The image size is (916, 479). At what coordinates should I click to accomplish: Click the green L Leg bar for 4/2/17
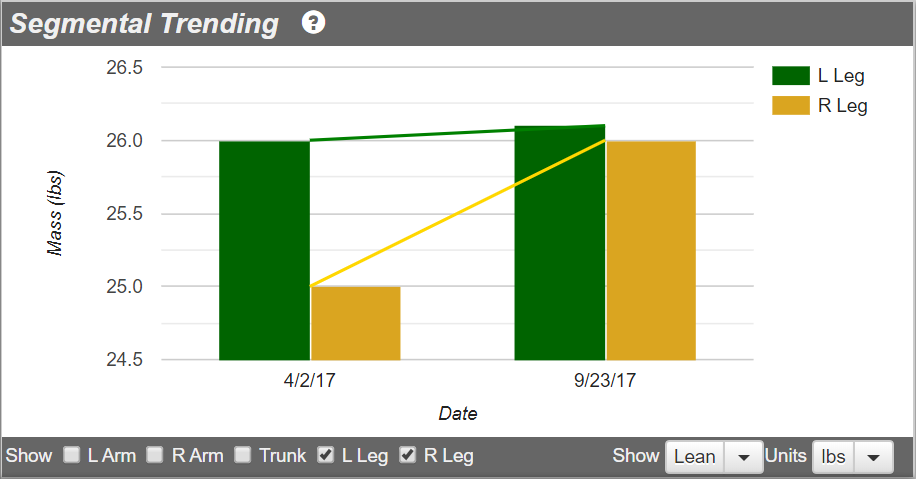[264, 251]
